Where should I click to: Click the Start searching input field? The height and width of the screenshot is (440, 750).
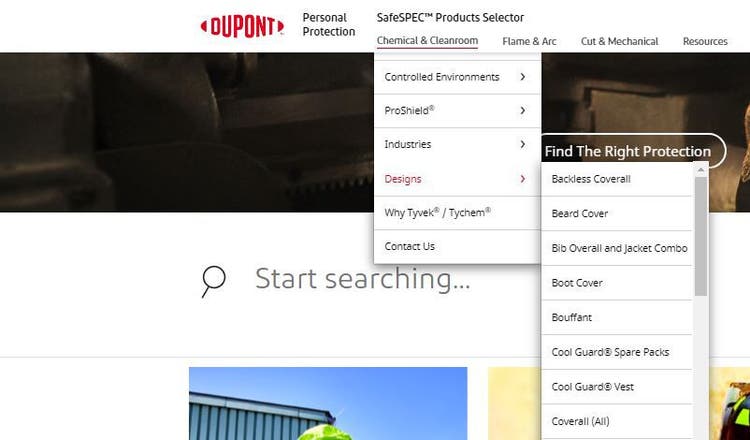[x=362, y=279]
